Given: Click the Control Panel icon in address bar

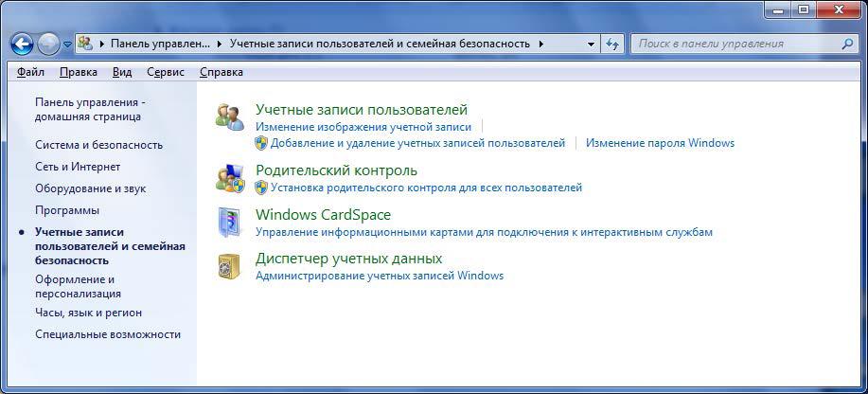Looking at the screenshot, I should 85,44.
